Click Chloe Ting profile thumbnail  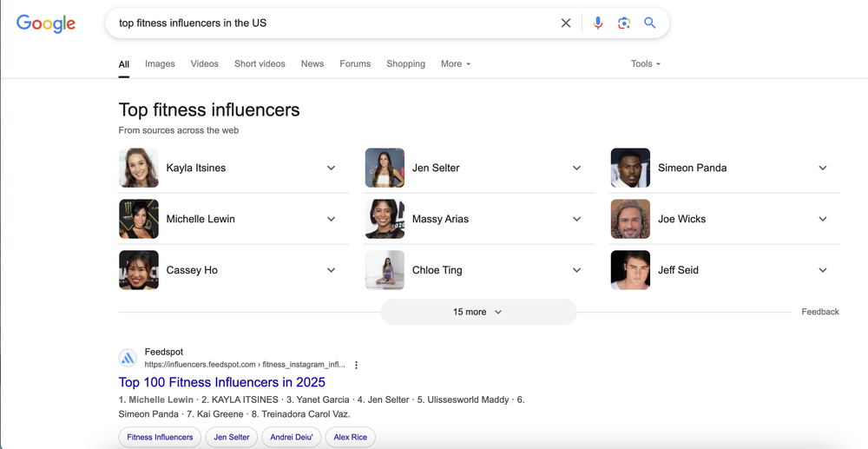click(x=385, y=270)
